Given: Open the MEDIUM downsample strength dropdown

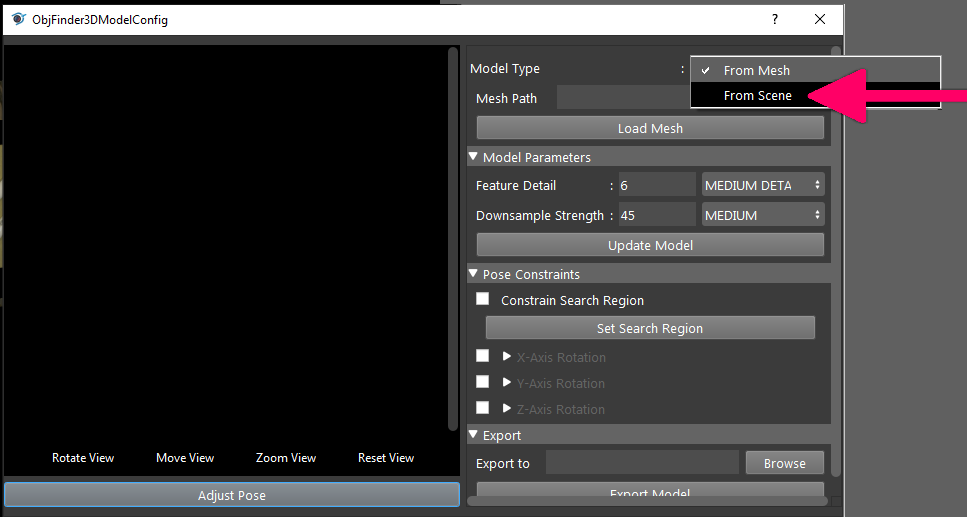Looking at the screenshot, I should (x=763, y=215).
